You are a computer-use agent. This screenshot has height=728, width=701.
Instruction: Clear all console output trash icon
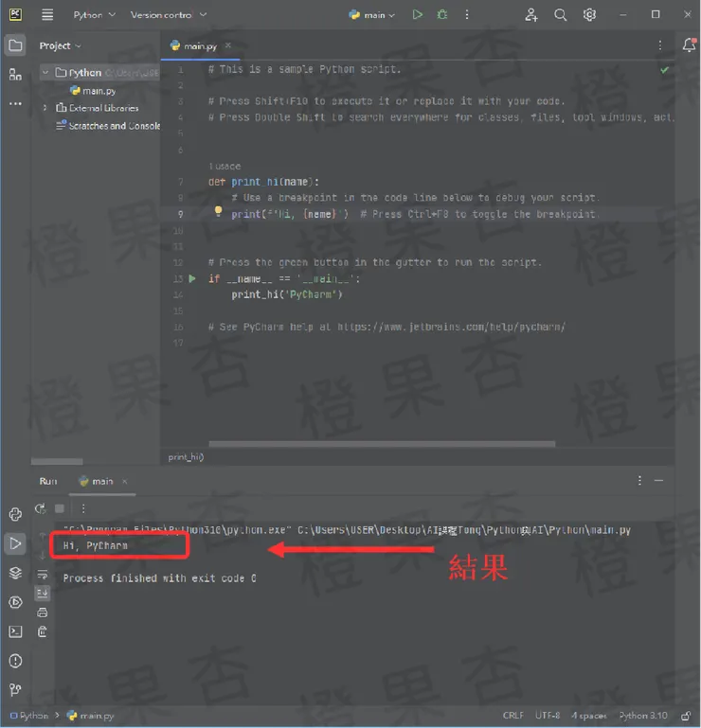click(43, 631)
